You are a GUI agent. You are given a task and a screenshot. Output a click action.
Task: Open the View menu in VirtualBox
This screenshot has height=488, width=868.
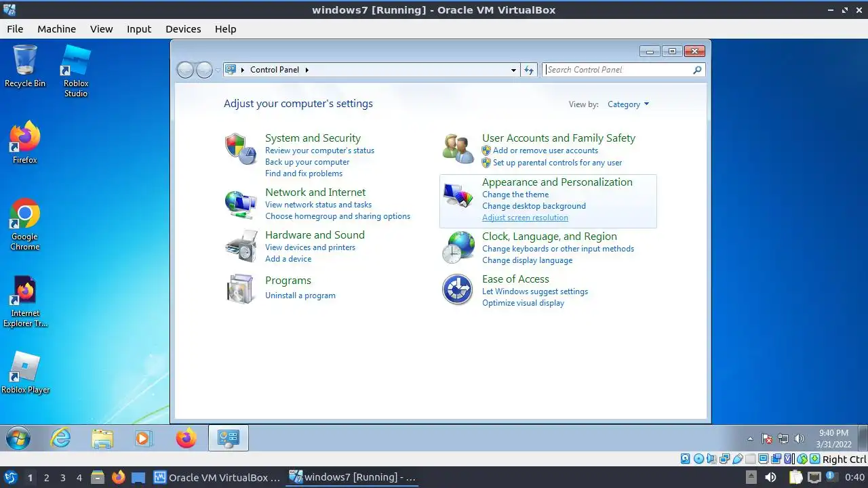point(101,29)
